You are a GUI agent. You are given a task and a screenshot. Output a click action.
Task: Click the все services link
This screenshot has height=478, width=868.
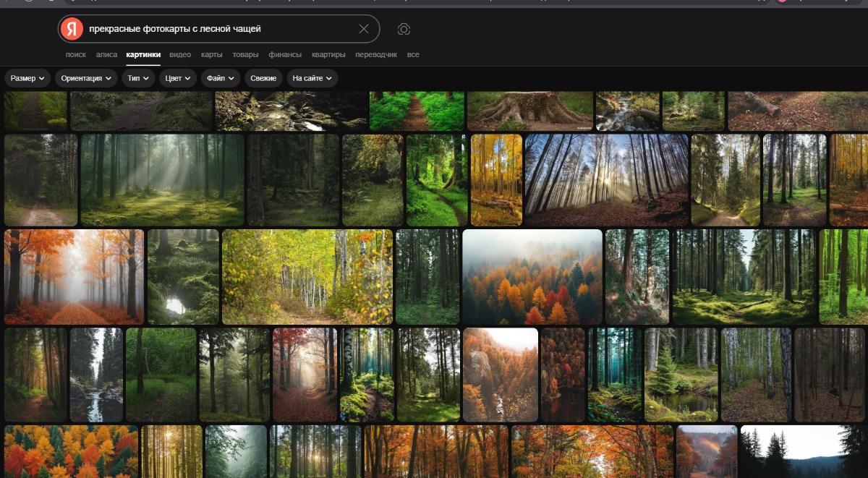click(413, 54)
